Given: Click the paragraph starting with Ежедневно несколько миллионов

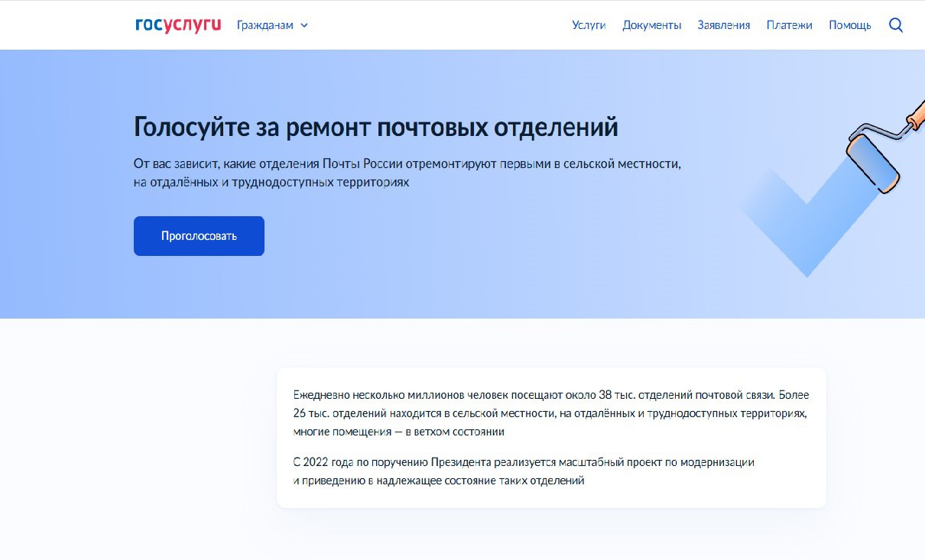Looking at the screenshot, I should click(x=550, y=413).
